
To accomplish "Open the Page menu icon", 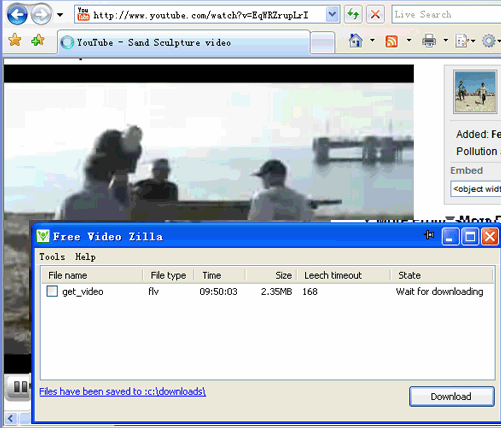I will coord(463,41).
